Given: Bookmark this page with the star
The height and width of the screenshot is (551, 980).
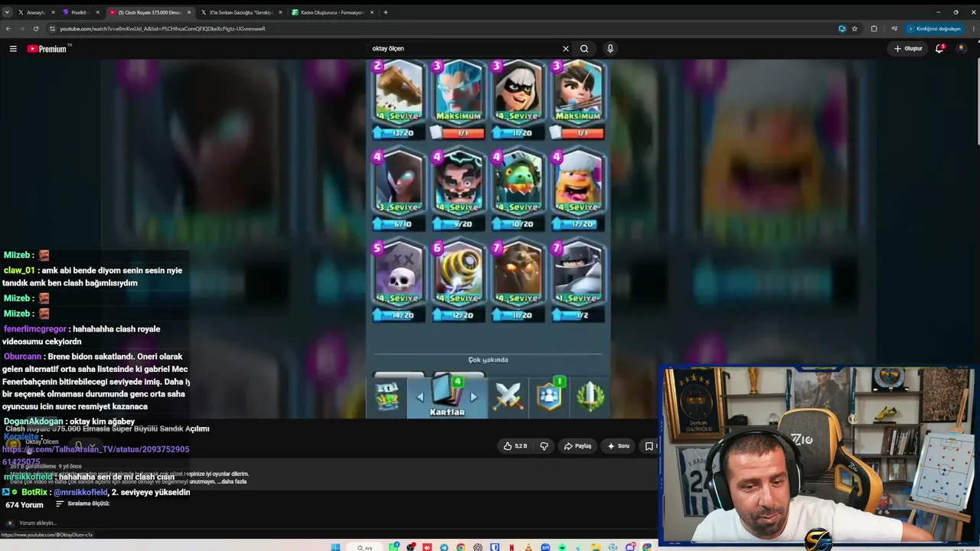Looking at the screenshot, I should pos(854,29).
